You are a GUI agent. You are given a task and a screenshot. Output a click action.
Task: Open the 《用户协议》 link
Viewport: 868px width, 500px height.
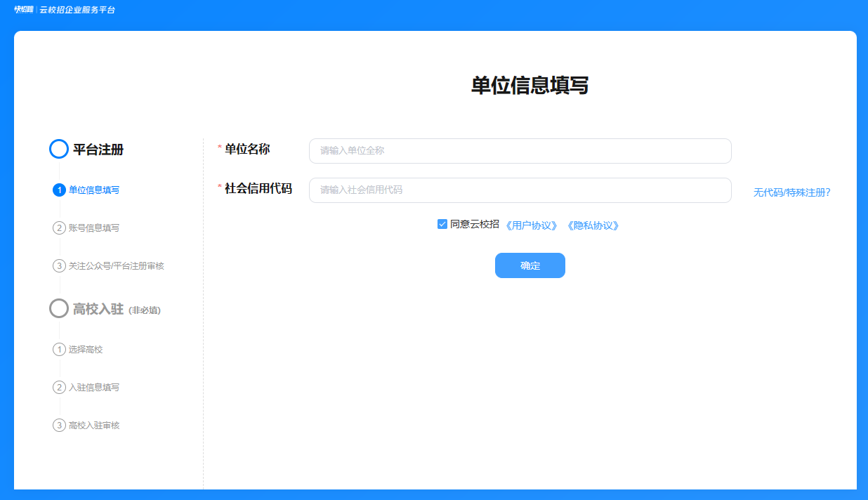[x=532, y=225]
